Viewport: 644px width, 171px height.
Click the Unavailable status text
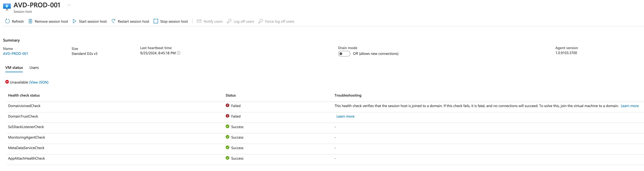(x=19, y=82)
